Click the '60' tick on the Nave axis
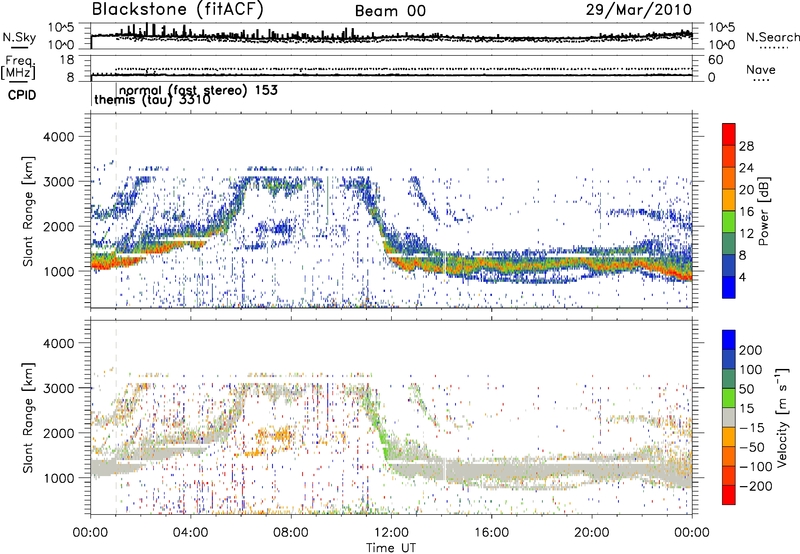Image resolution: width=800 pixels, height=554 pixels. pos(716,60)
